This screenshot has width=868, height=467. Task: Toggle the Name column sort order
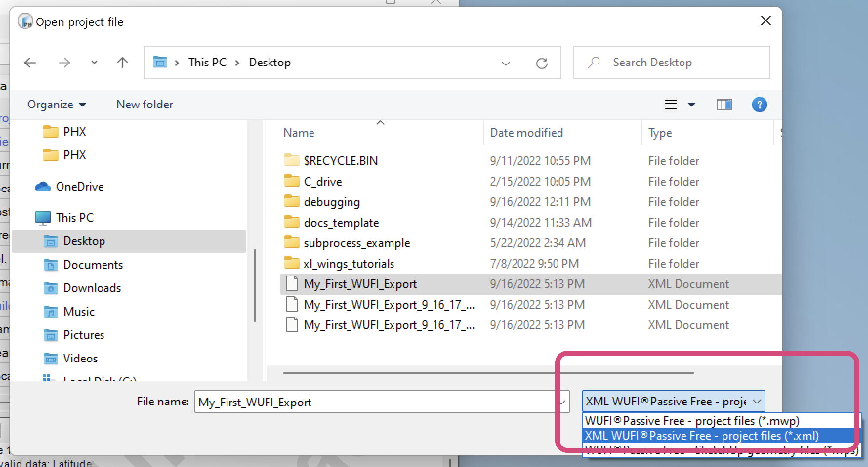(298, 132)
